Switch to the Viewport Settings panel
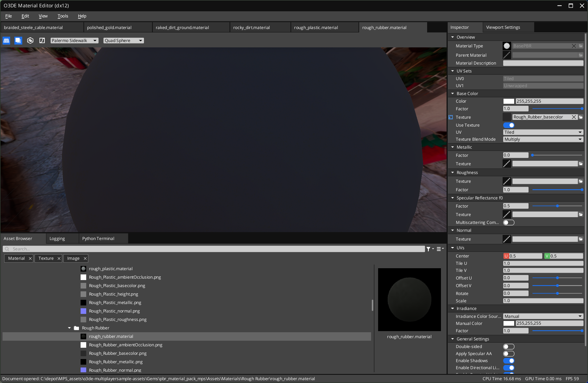 click(x=503, y=27)
